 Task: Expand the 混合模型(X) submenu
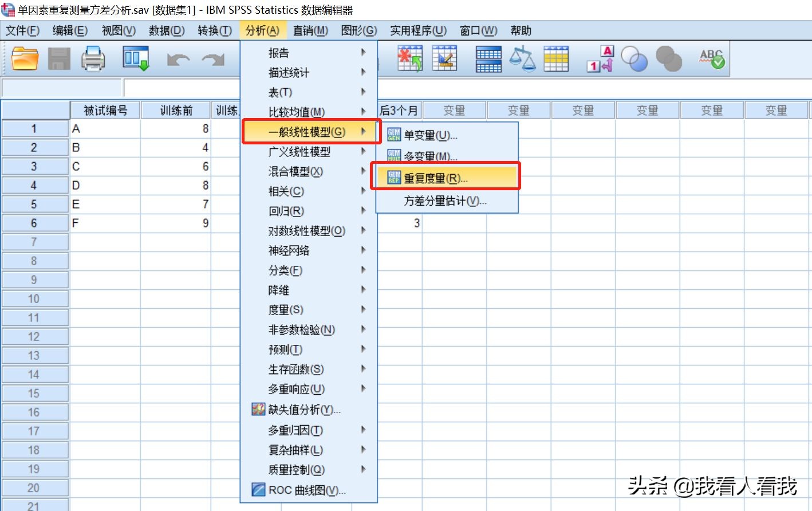click(x=309, y=171)
